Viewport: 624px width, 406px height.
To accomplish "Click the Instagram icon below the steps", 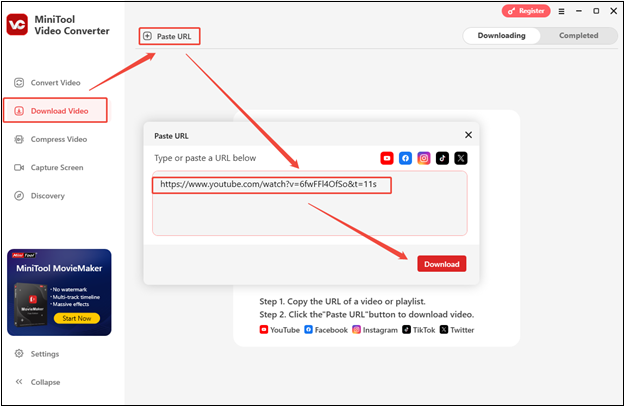I will 357,330.
